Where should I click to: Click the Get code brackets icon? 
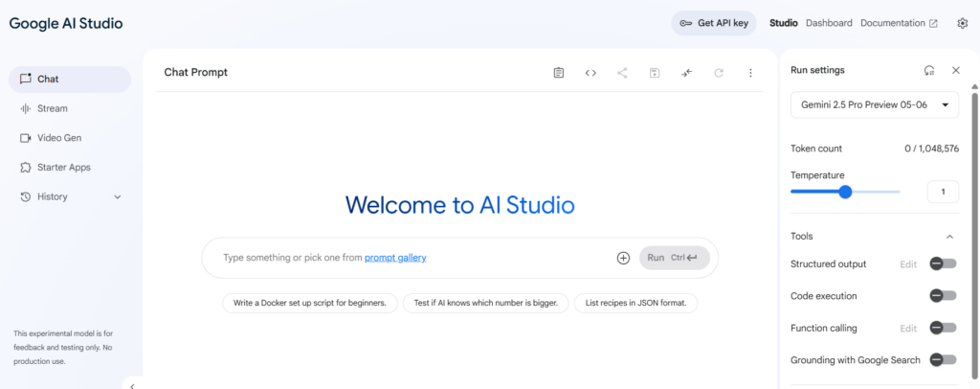pyautogui.click(x=590, y=73)
